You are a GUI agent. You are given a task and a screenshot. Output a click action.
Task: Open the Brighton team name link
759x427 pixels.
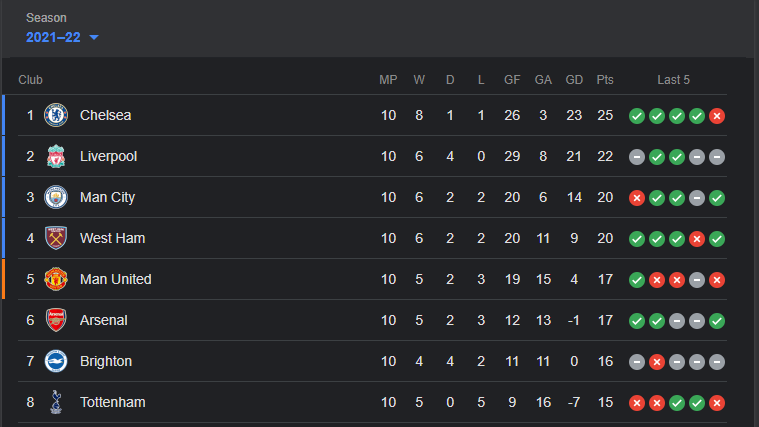pos(106,361)
